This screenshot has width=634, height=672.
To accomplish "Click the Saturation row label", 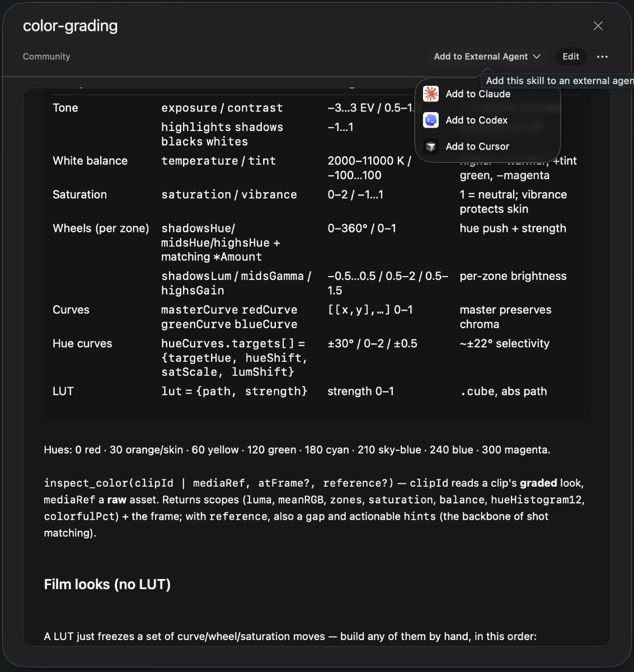I will point(79,194).
